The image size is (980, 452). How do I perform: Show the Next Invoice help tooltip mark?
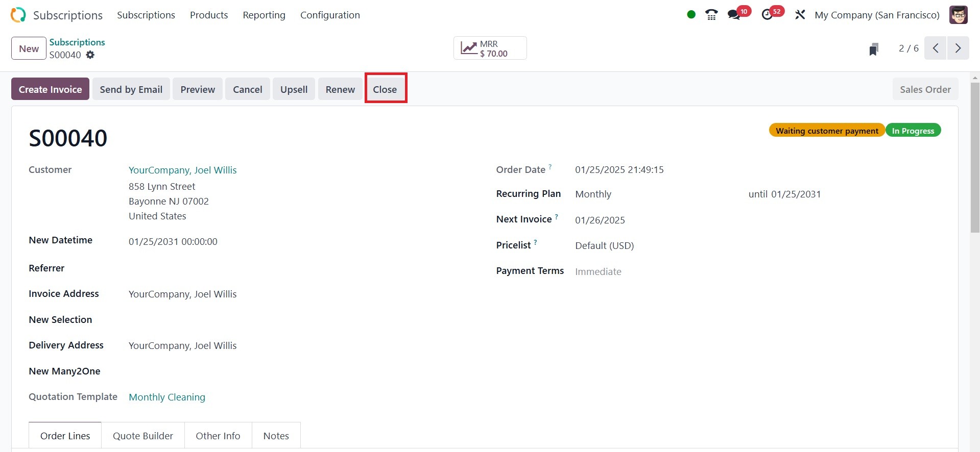[x=557, y=216]
